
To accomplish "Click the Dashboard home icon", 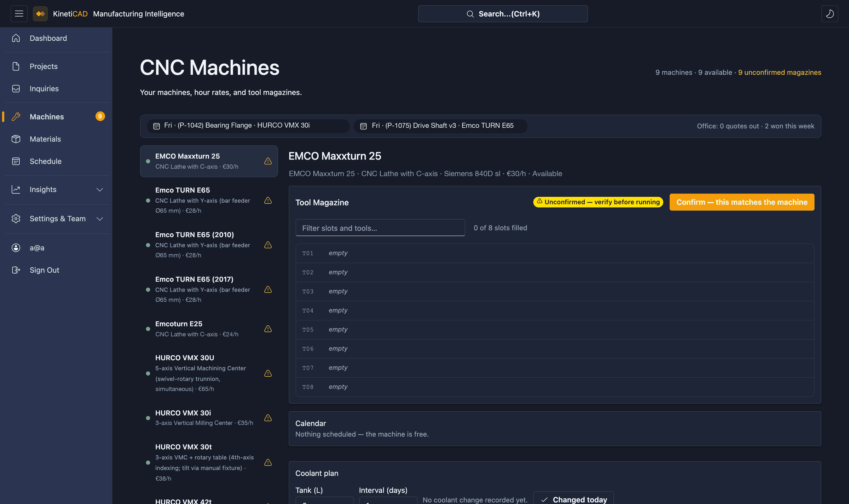I will tap(16, 38).
